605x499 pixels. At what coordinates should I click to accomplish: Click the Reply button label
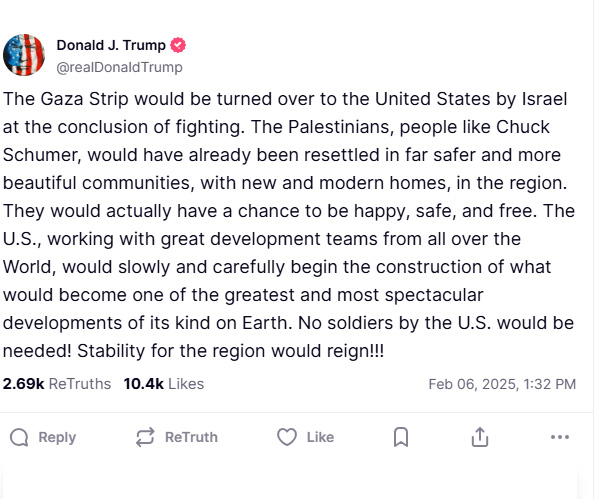(57, 437)
